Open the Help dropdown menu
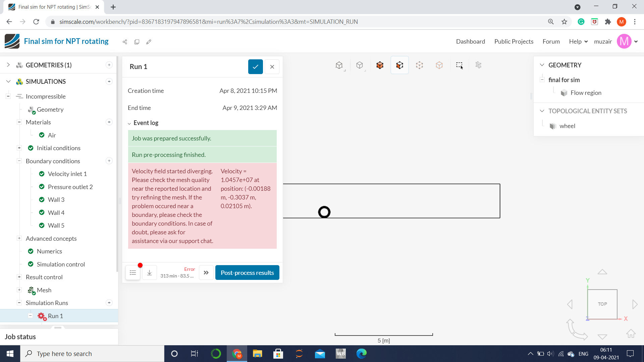This screenshot has height=362, width=644. [x=578, y=42]
